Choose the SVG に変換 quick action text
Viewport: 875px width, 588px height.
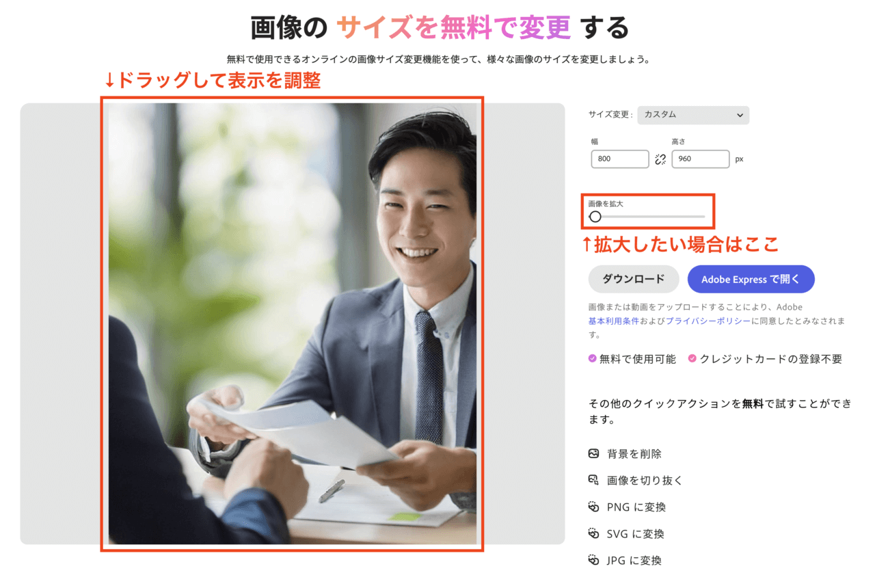(636, 534)
